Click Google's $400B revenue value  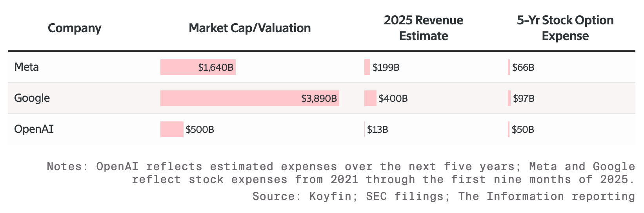click(x=393, y=98)
